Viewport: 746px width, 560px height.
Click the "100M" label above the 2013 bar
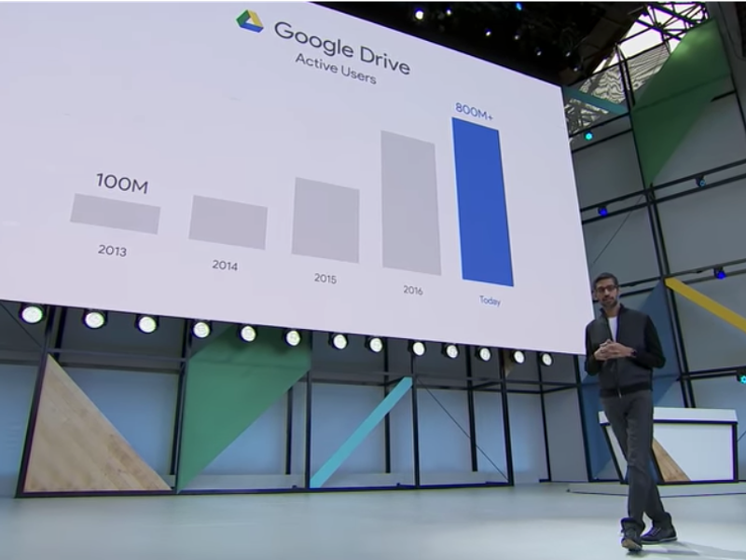(122, 184)
